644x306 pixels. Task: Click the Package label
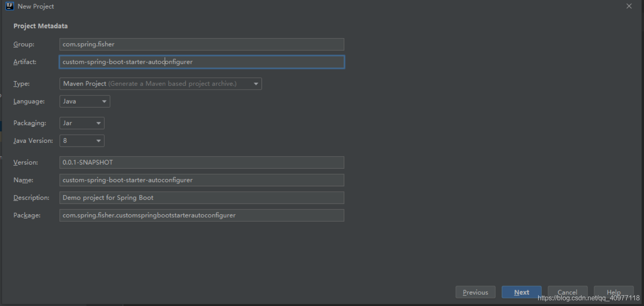27,215
